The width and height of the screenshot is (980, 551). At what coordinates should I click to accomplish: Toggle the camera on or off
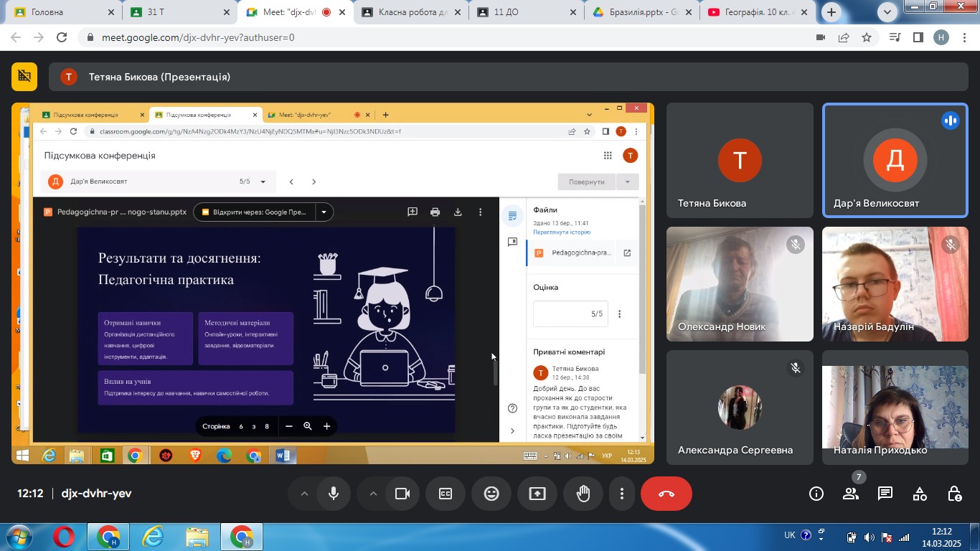click(402, 494)
